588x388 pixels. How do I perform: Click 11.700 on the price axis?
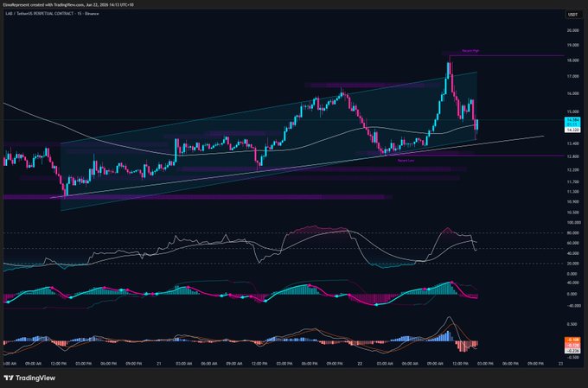pos(573,181)
